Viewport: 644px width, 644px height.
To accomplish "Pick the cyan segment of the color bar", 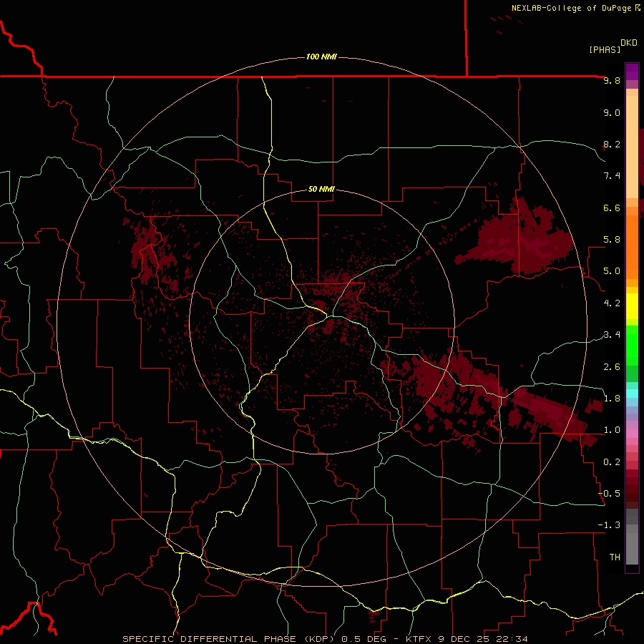I will point(632,394).
